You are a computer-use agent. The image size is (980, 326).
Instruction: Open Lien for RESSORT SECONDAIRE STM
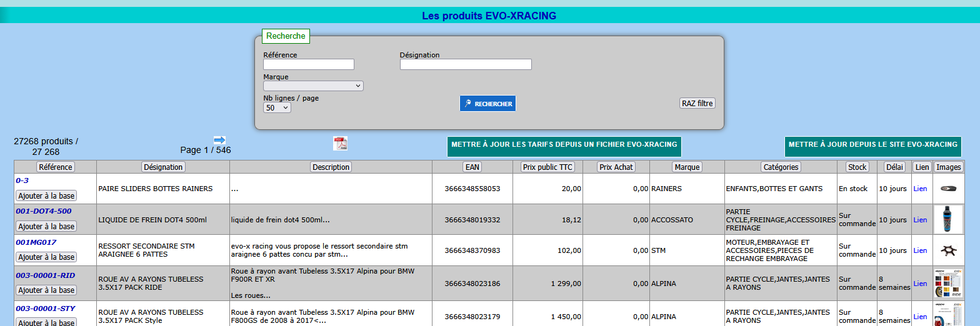920,250
